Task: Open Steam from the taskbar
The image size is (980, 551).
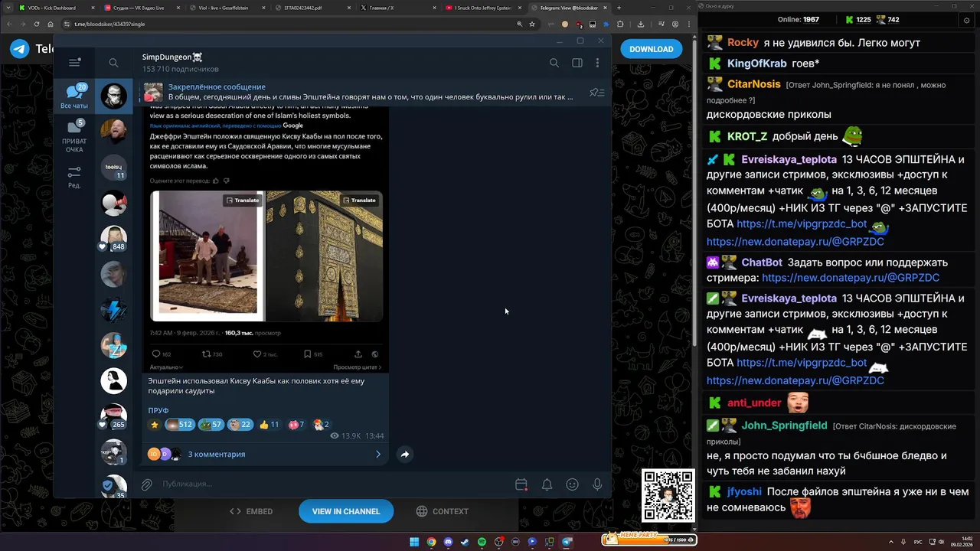Action: (x=465, y=542)
